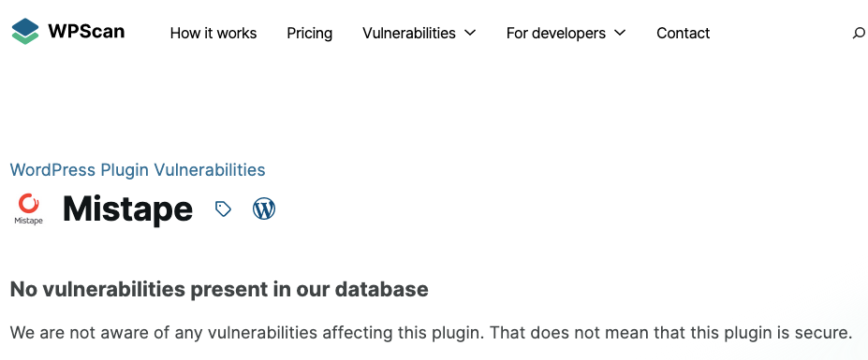The image size is (868, 360).
Task: Click the small Mistape caption under the logo
Action: [x=28, y=221]
